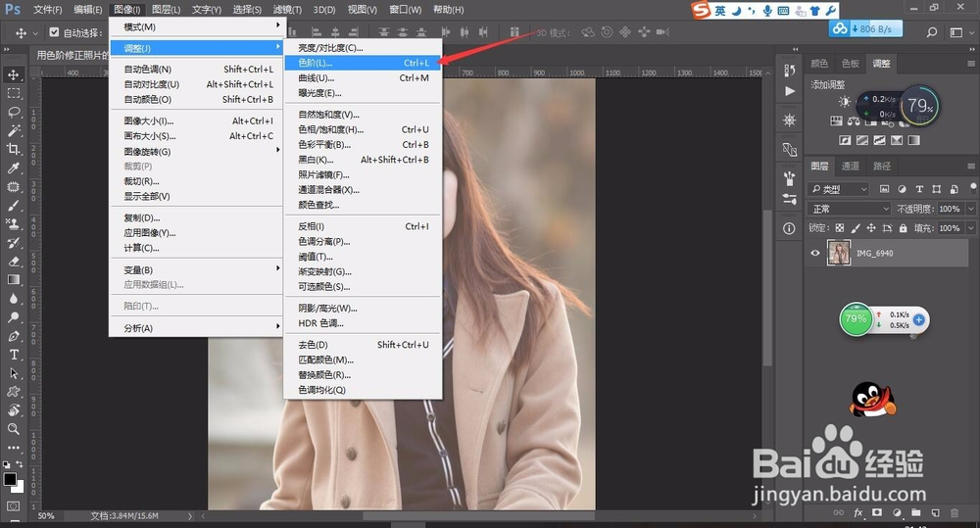Select the History Brush tool

[13, 242]
